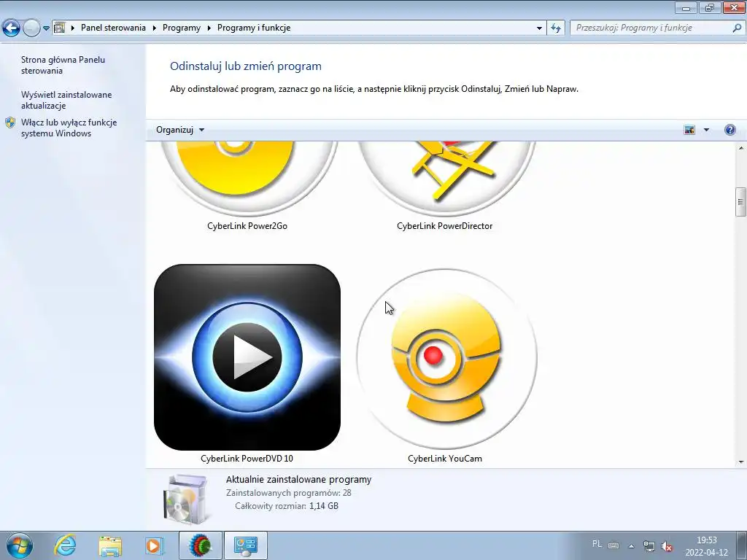Click the CyberLink Power2Go label
747x560 pixels.
[247, 226]
